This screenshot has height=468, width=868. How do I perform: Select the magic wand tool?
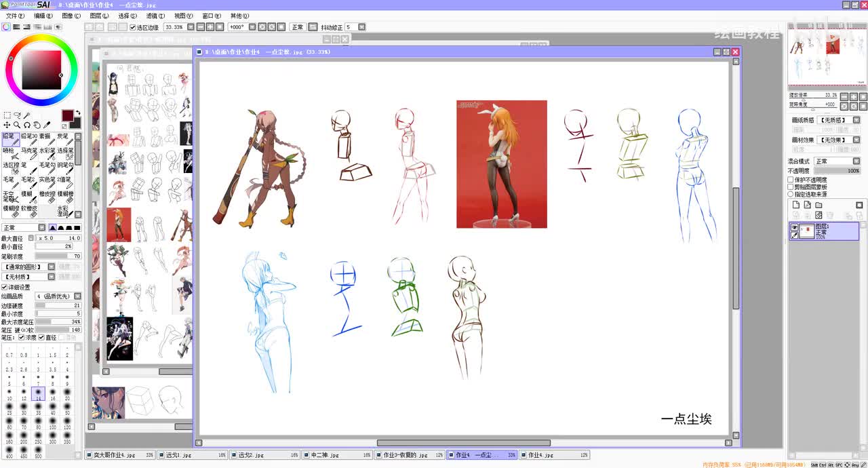[27, 115]
